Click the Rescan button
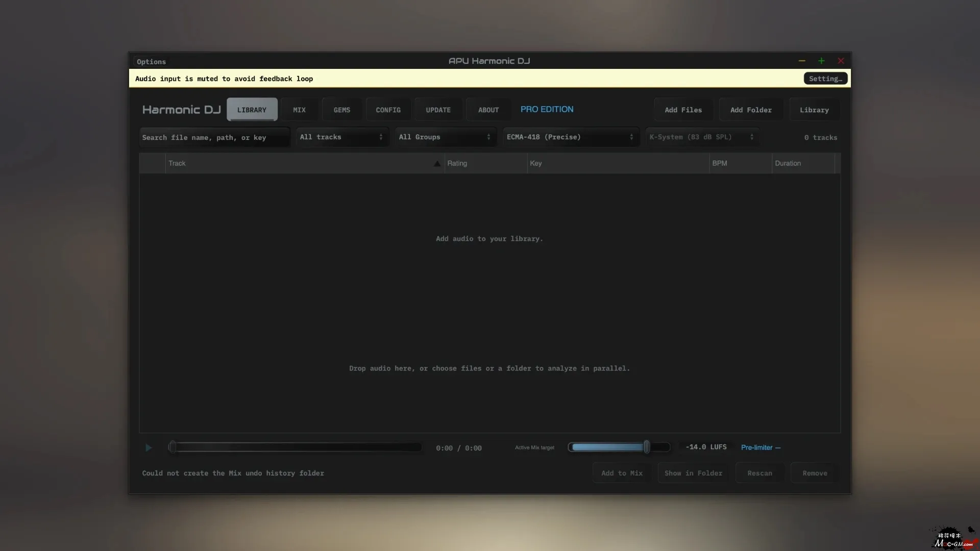 759,473
